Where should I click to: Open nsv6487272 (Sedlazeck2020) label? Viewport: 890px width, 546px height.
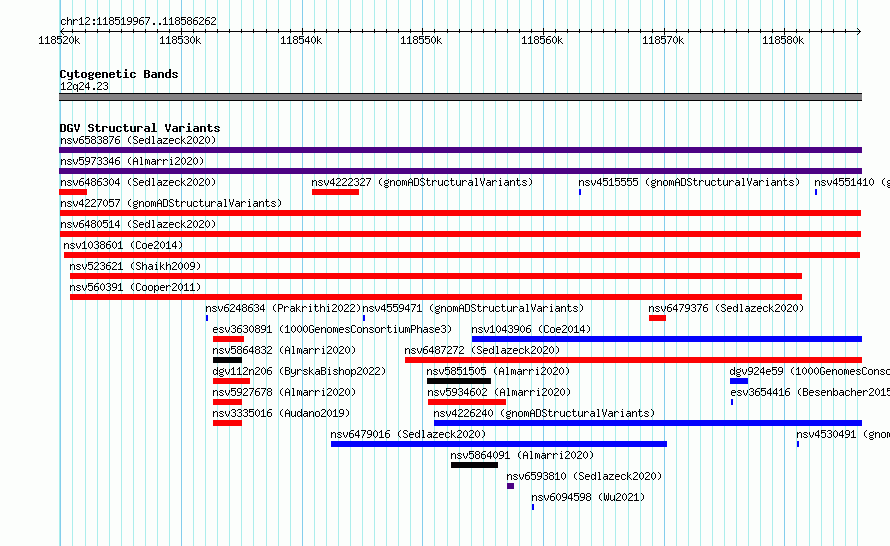(482, 350)
